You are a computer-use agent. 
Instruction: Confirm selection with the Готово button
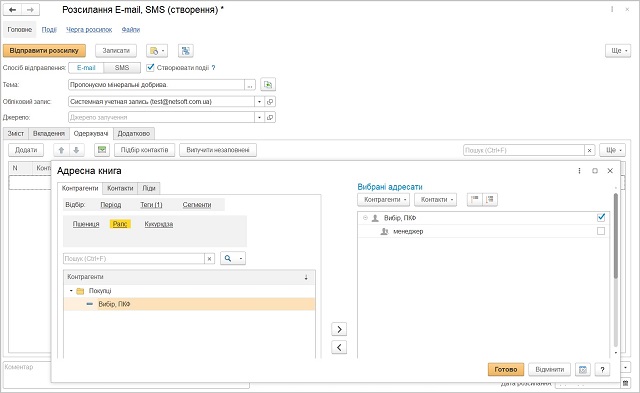click(506, 370)
